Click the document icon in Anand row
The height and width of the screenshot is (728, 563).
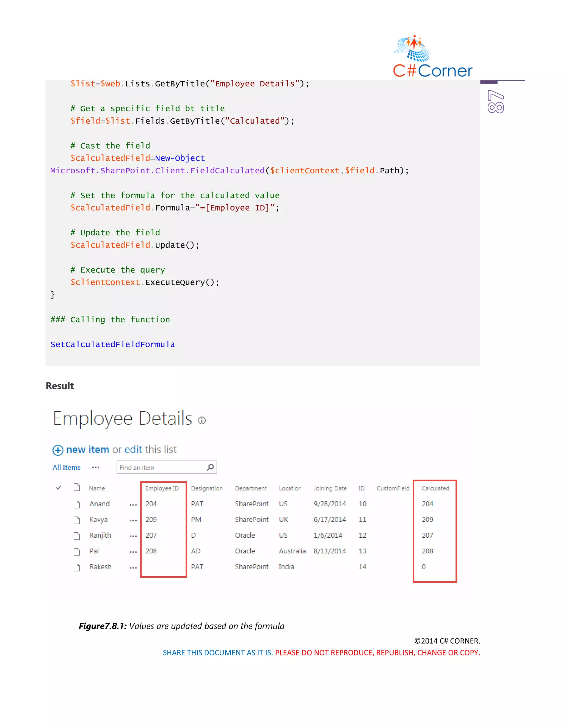pyautogui.click(x=77, y=504)
